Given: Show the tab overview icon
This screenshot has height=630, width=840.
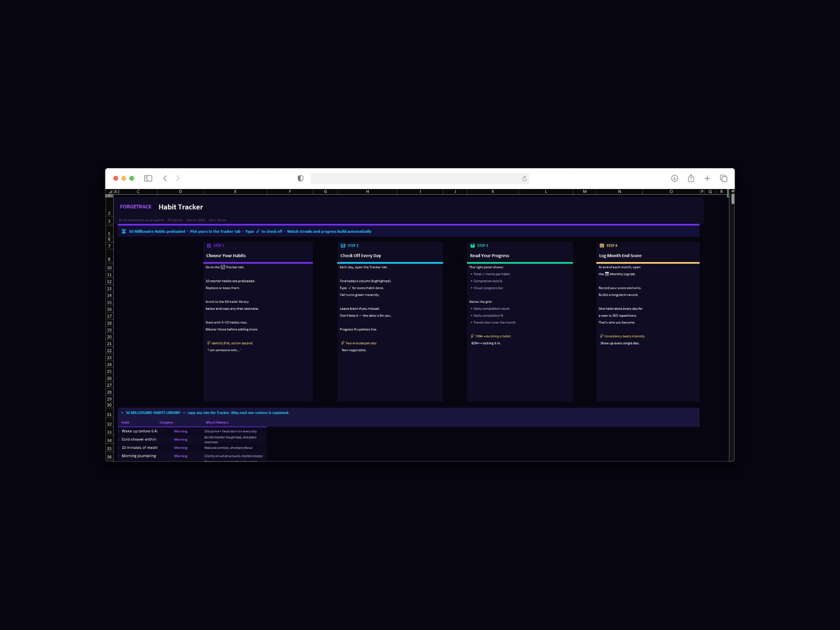Looking at the screenshot, I should point(724,178).
